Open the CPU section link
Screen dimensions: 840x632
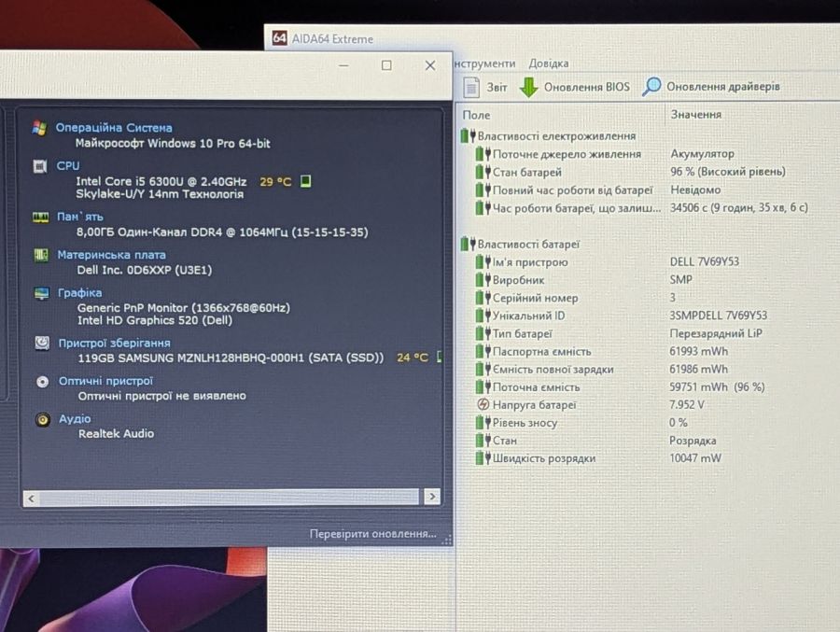pyautogui.click(x=68, y=165)
